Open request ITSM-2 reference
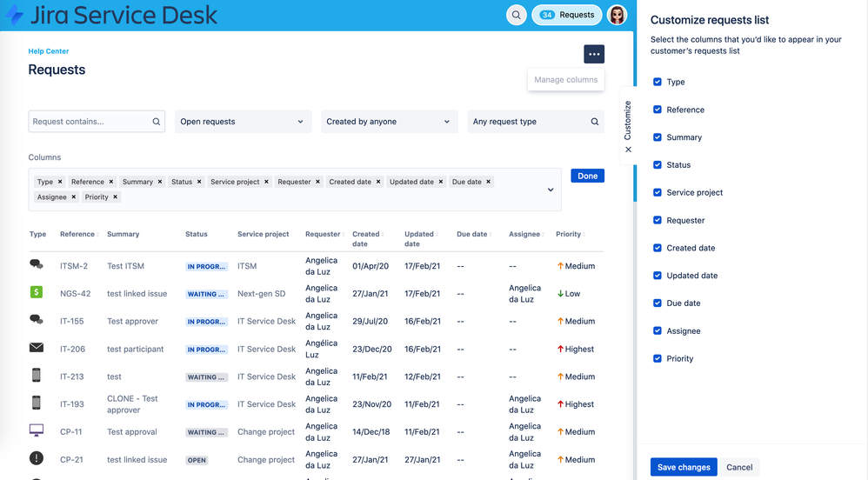Image resolution: width=868 pixels, height=480 pixels. (74, 266)
